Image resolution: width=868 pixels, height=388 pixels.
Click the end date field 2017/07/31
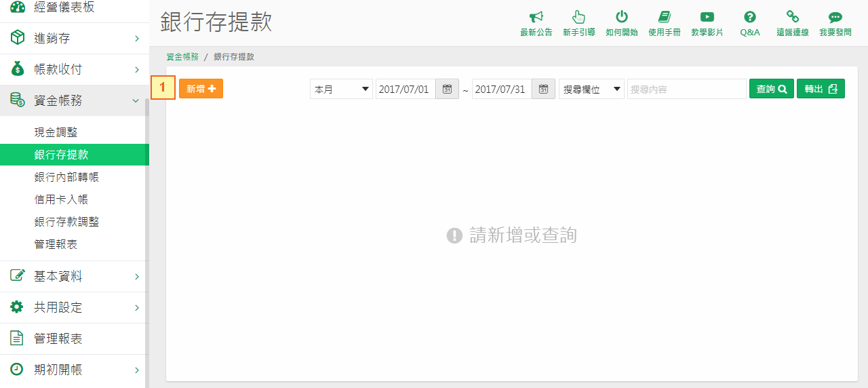point(502,89)
